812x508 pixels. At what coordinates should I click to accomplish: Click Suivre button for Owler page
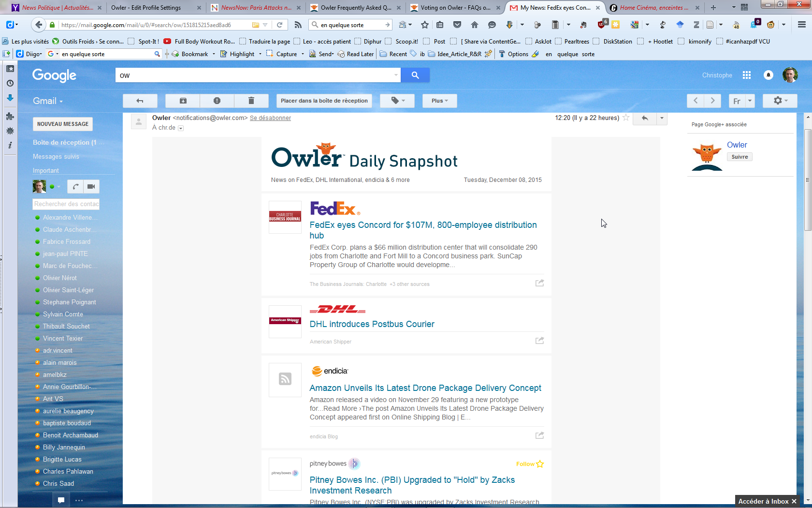(739, 157)
